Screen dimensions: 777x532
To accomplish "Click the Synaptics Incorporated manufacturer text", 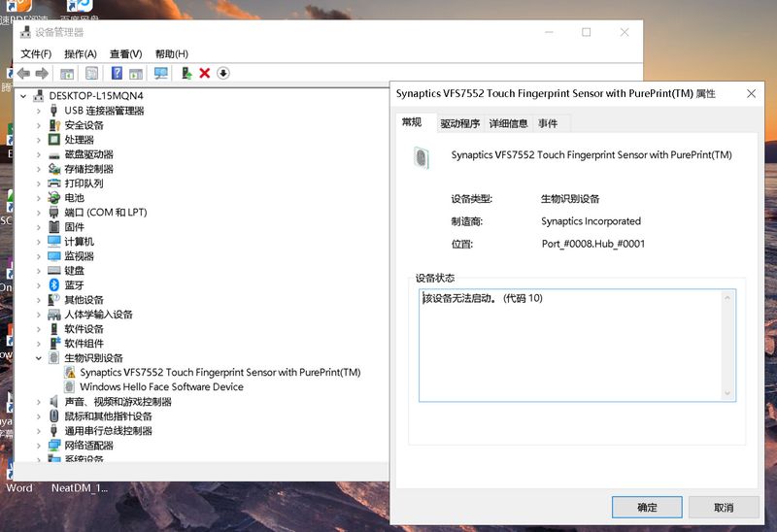I will [591, 221].
